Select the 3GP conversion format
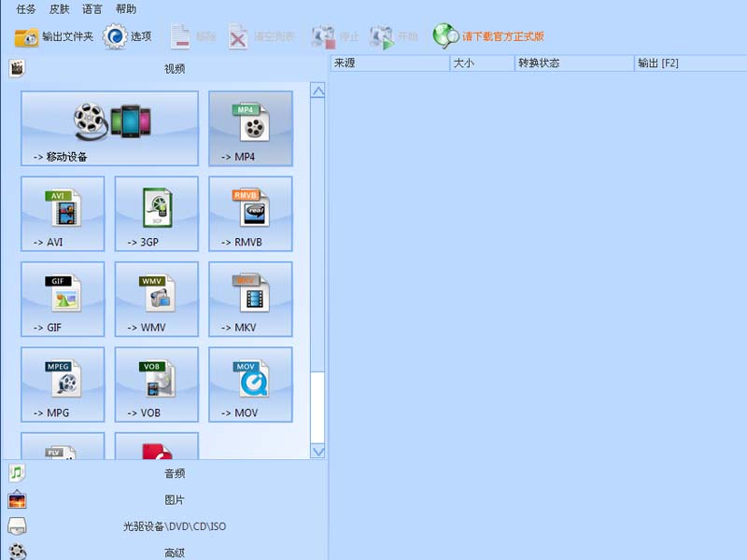 click(x=155, y=214)
